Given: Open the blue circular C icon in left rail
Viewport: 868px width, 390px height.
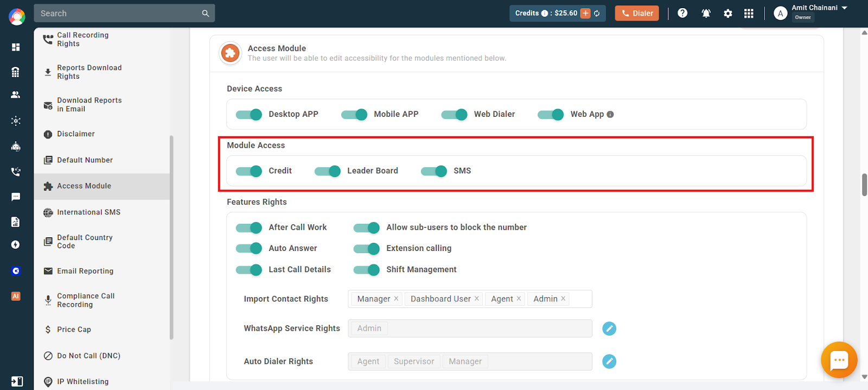Looking at the screenshot, I should [x=16, y=271].
